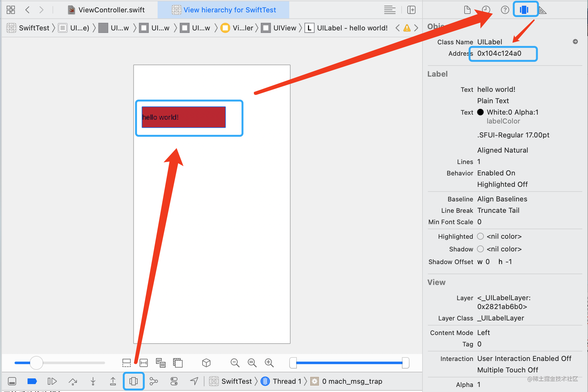
Task: Open the Size inspector ruler icon
Action: click(x=543, y=10)
